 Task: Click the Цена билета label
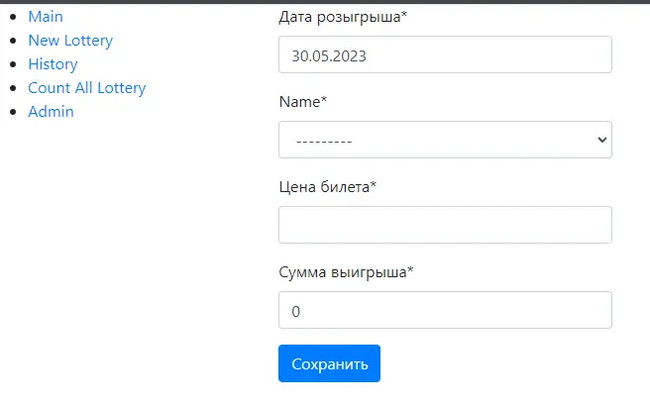[327, 187]
